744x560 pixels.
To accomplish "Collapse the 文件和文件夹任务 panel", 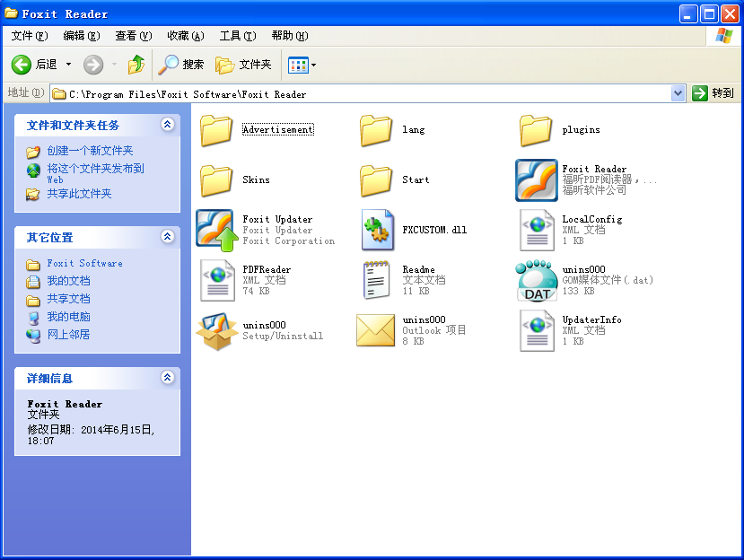I will [x=167, y=125].
